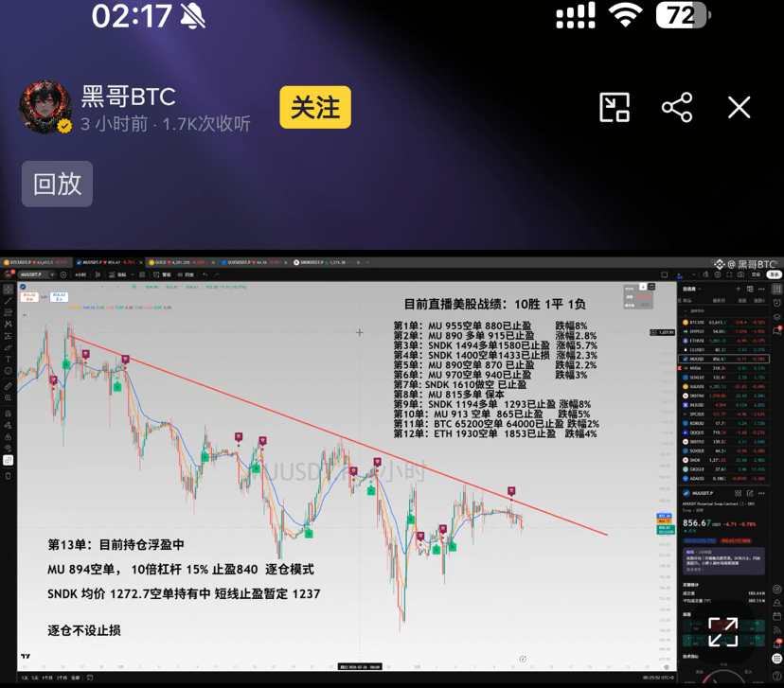Image resolution: width=784 pixels, height=688 pixels.
Task: Select the trend line drawing tool
Action: tap(8, 301)
